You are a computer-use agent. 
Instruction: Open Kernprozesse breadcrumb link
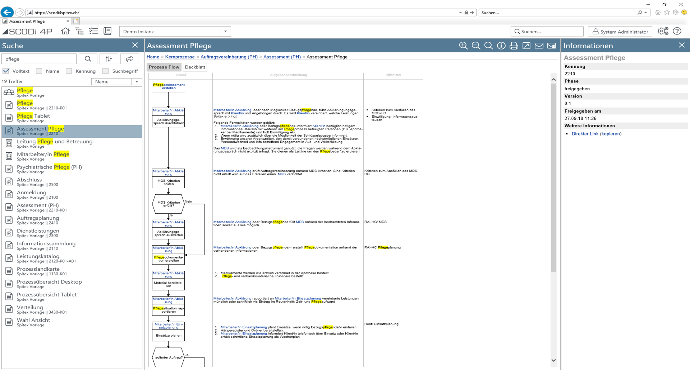click(x=180, y=57)
